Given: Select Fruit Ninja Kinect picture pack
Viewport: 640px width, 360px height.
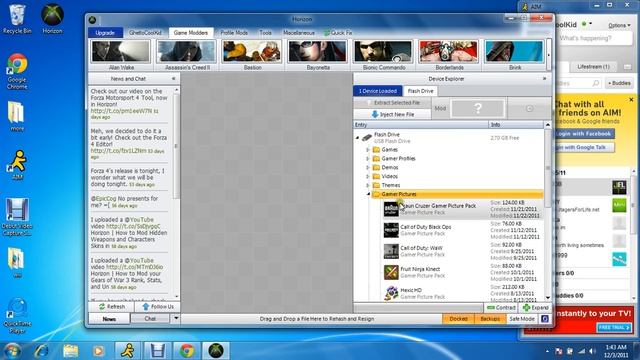Looking at the screenshot, I should tap(462, 272).
